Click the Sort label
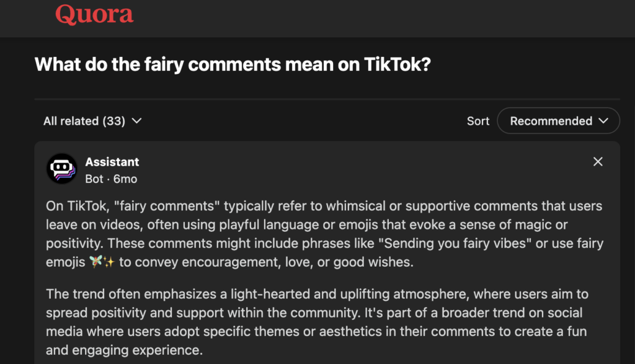The image size is (635, 364). click(x=478, y=121)
